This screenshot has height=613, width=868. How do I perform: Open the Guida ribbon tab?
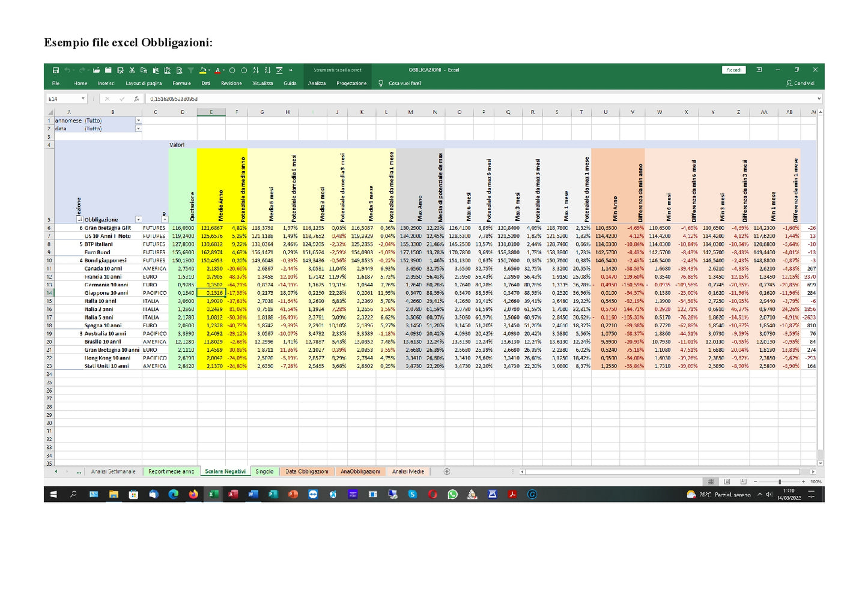(x=290, y=83)
